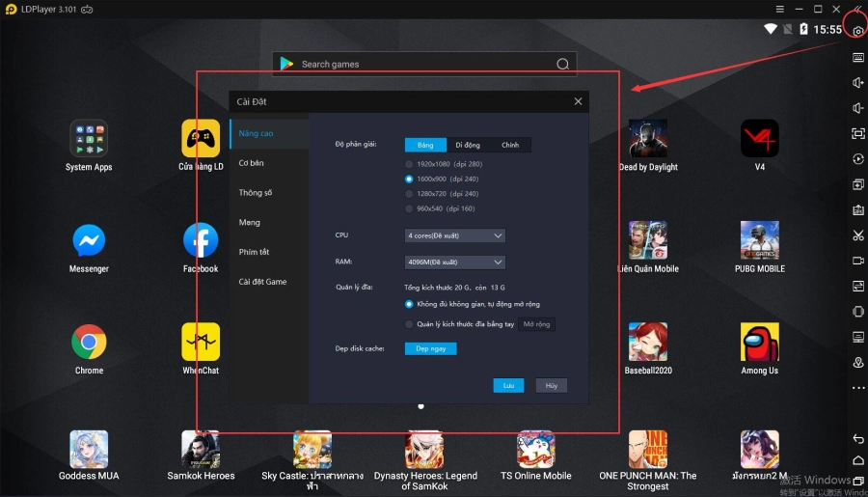Image resolution: width=868 pixels, height=497 pixels.
Task: Close the Cài Đặt settings dialog
Action: [578, 101]
